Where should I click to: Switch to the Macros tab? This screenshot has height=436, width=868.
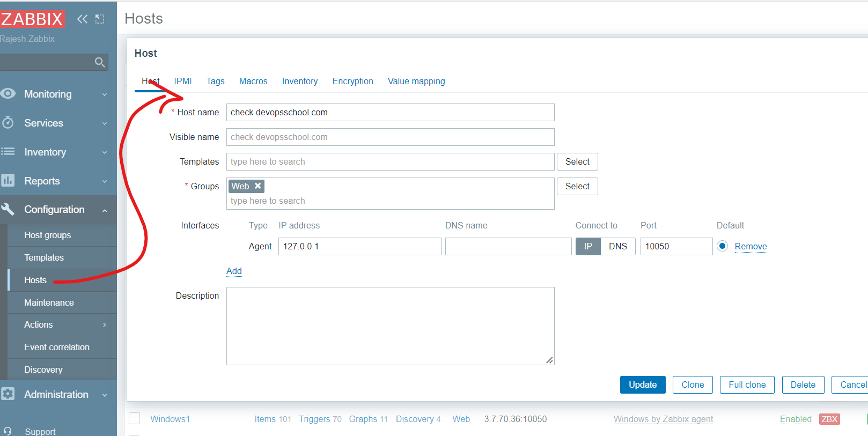(x=253, y=81)
